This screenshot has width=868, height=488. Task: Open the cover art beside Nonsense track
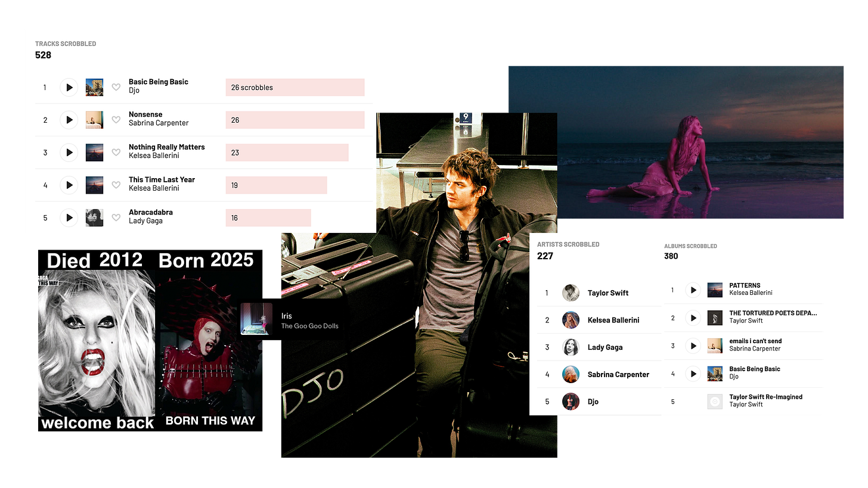pos(94,120)
